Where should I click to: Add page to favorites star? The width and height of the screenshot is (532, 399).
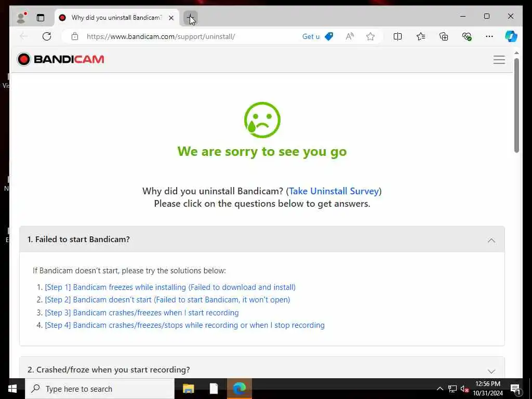370,36
